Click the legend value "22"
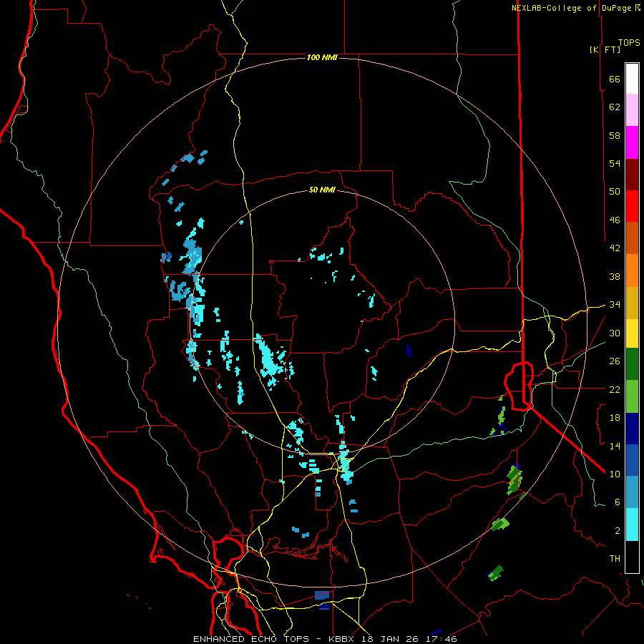644x644 pixels. (615, 390)
